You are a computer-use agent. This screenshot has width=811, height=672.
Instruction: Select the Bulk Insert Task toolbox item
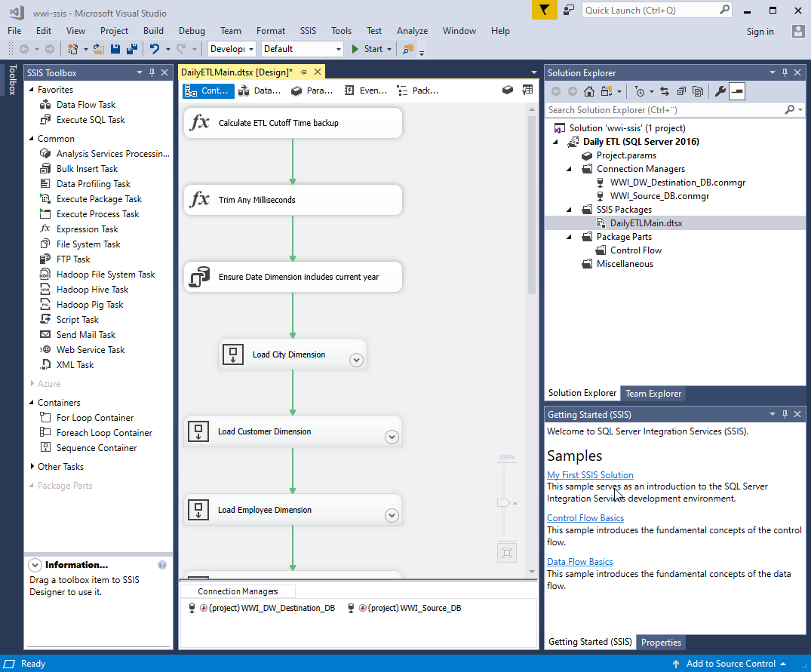(87, 168)
